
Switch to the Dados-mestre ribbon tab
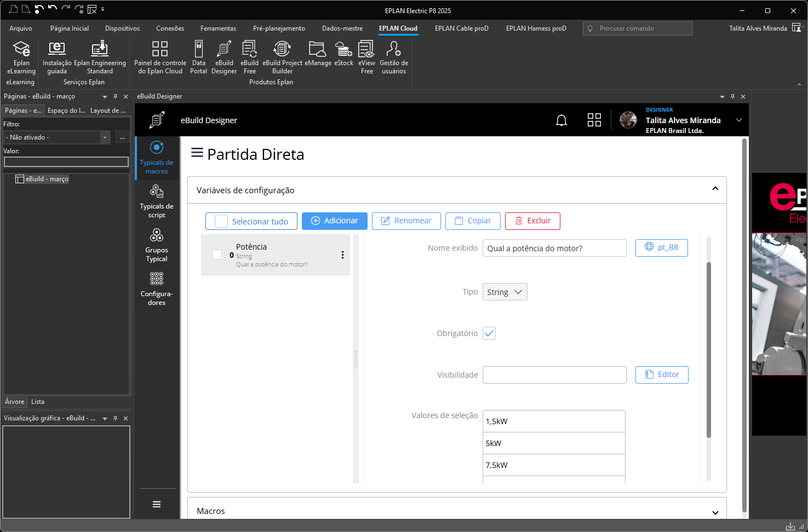(342, 28)
